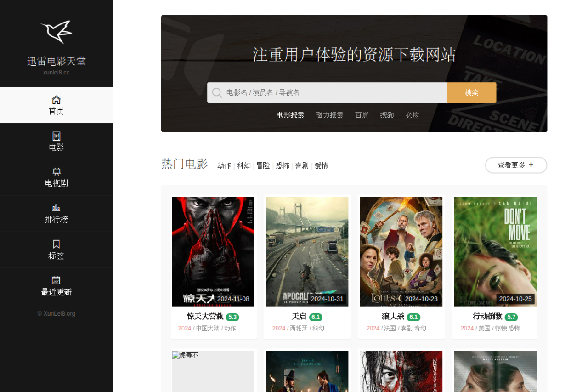This screenshot has height=392, width=588.
Task: Open the 天启 movie poster
Action: tap(307, 251)
